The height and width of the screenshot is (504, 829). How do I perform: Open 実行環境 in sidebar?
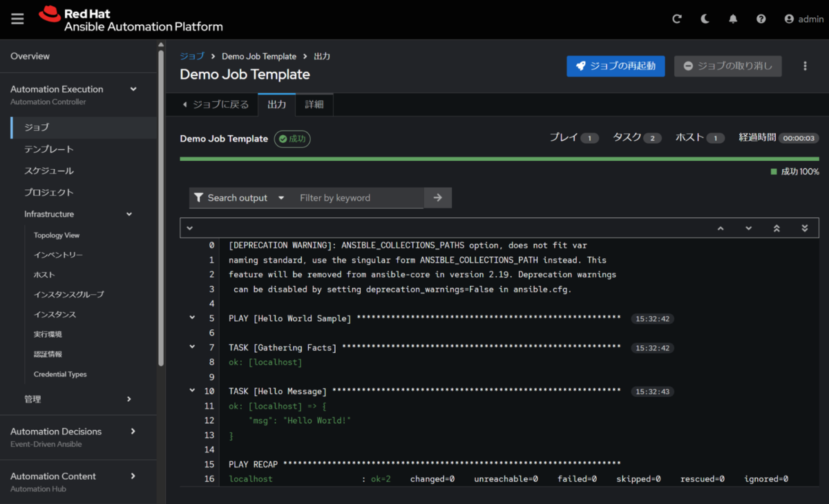[48, 334]
